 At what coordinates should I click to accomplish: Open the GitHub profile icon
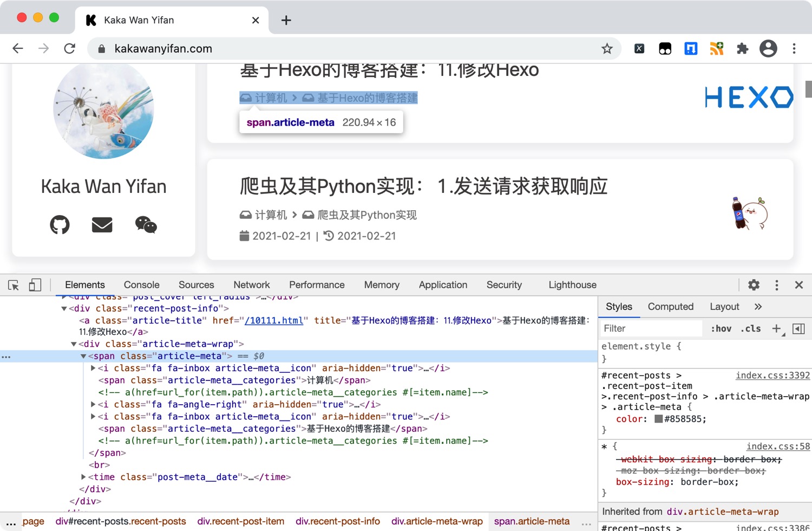[60, 224]
